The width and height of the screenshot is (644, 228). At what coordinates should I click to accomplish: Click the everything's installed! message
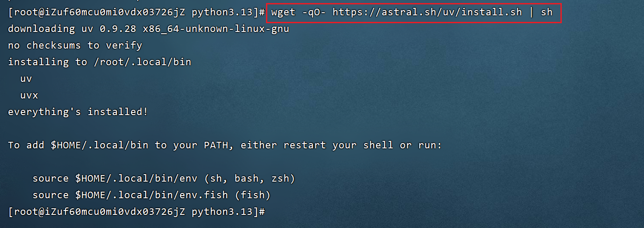(78, 112)
